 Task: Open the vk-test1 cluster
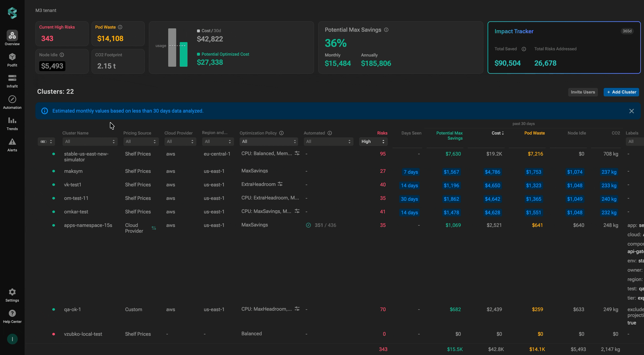[x=72, y=185]
